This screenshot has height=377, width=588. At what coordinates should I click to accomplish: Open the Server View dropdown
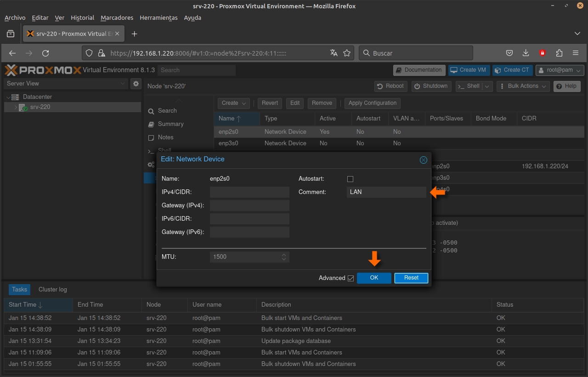click(x=65, y=84)
